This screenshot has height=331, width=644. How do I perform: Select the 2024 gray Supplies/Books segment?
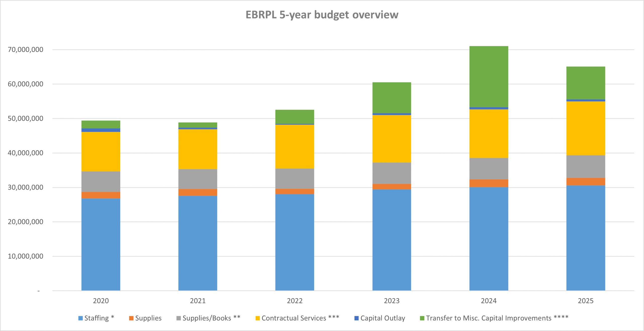(489, 169)
